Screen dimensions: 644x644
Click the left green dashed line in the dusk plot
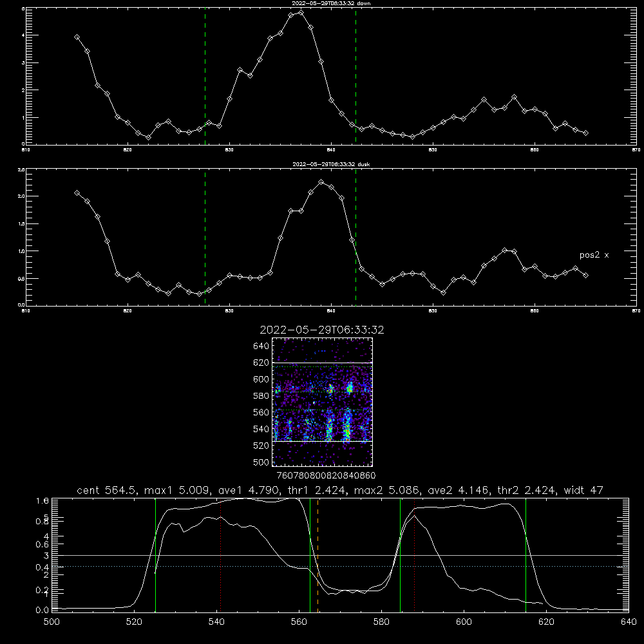pyautogui.click(x=205, y=238)
